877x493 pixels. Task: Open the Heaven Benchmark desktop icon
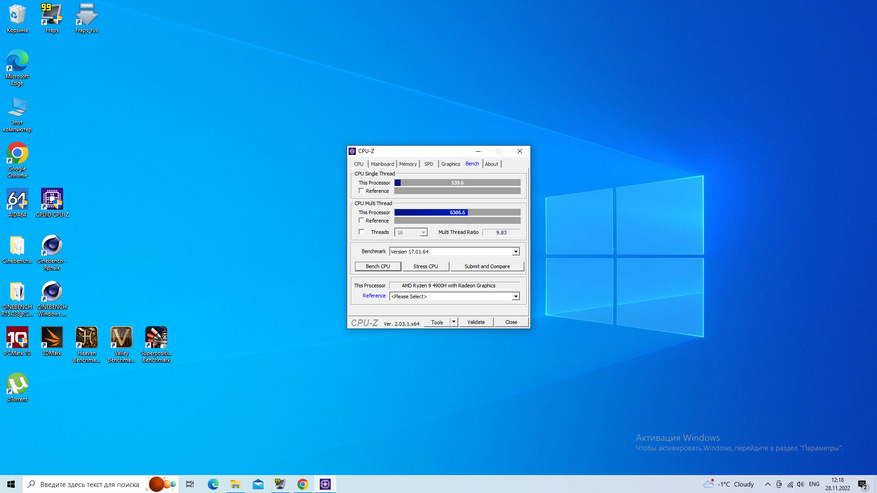coord(87,338)
